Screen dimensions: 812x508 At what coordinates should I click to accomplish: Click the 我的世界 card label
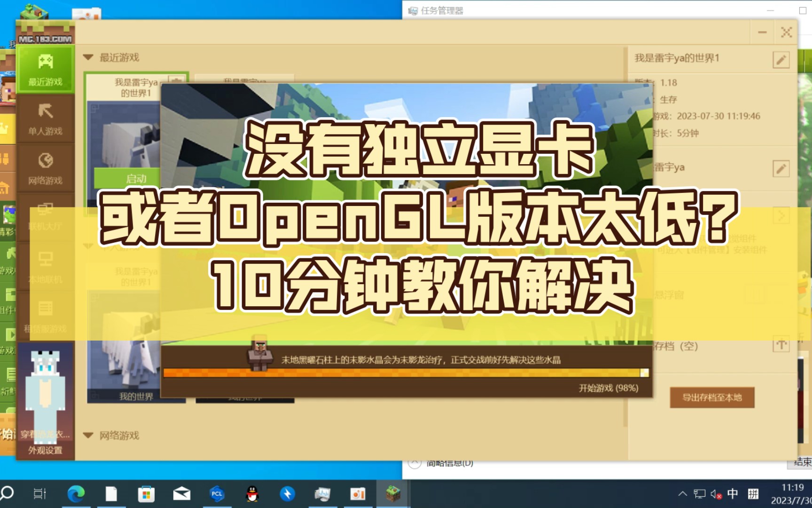(136, 397)
